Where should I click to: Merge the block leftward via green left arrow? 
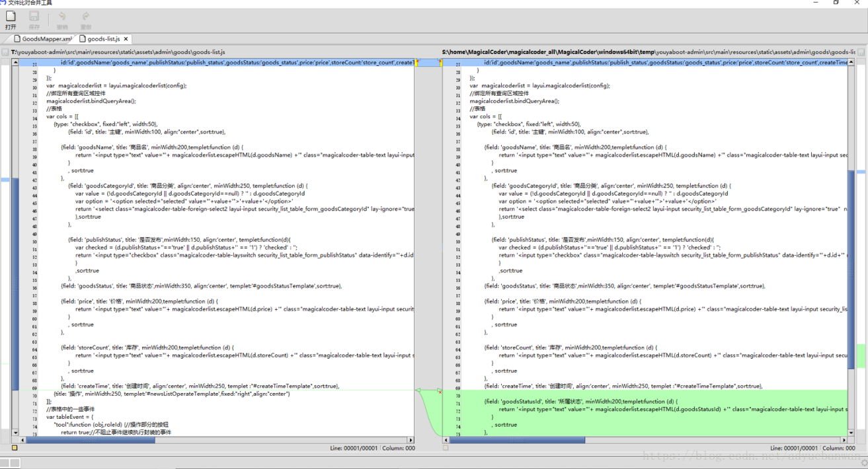click(418, 390)
